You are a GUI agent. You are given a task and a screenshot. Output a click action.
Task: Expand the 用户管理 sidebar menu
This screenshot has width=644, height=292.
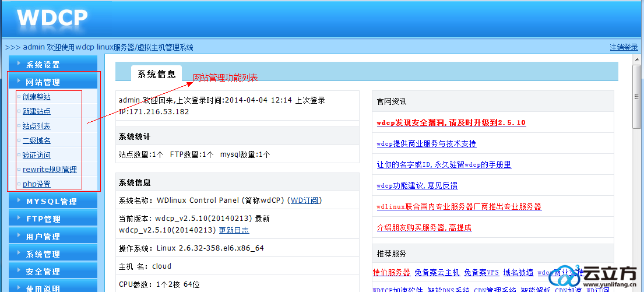coord(52,237)
